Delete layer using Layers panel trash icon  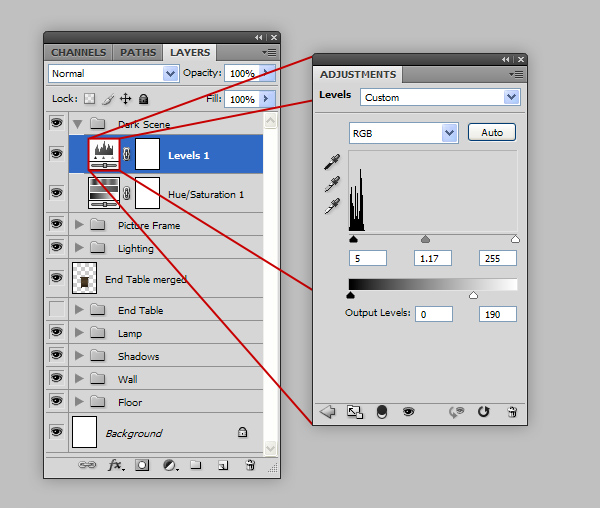[x=250, y=465]
